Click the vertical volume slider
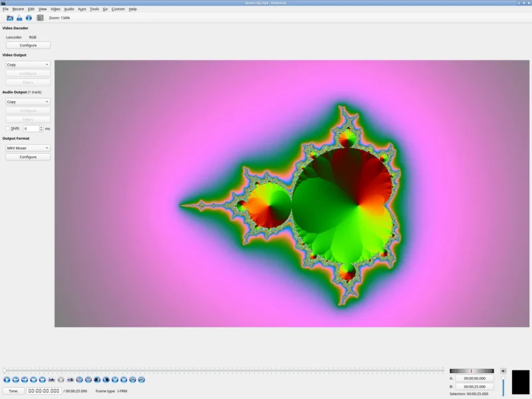 [x=503, y=385]
